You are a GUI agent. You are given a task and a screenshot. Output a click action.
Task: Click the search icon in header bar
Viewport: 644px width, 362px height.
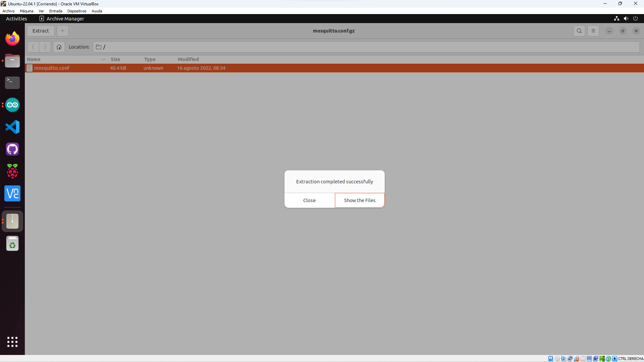[x=579, y=31]
